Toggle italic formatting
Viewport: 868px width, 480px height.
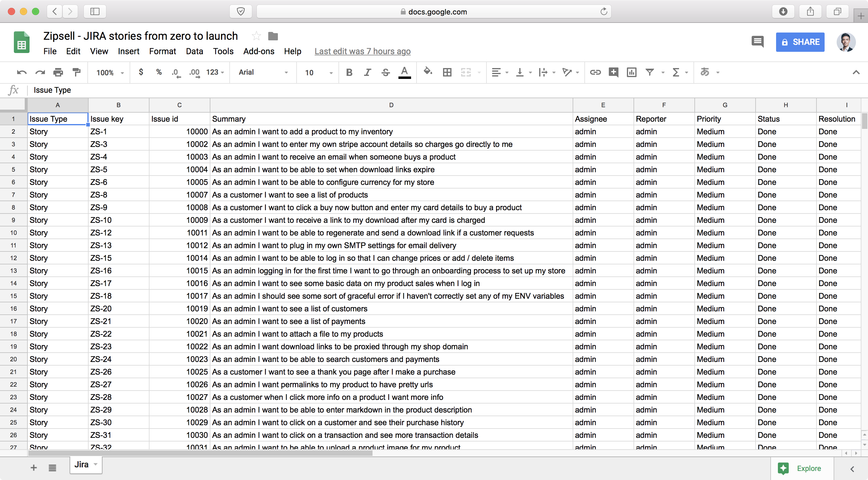tap(367, 72)
